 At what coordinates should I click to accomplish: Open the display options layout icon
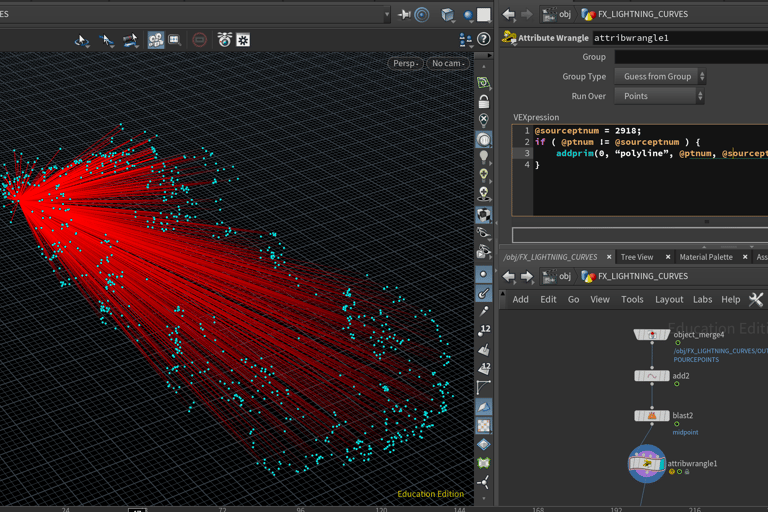[x=465, y=40]
